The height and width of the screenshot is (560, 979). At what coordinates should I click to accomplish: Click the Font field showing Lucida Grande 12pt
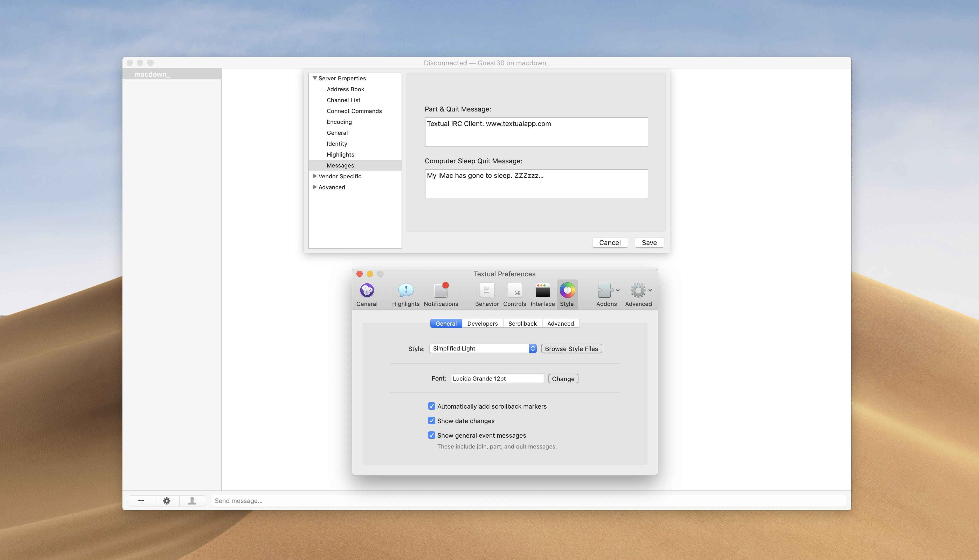(x=497, y=379)
